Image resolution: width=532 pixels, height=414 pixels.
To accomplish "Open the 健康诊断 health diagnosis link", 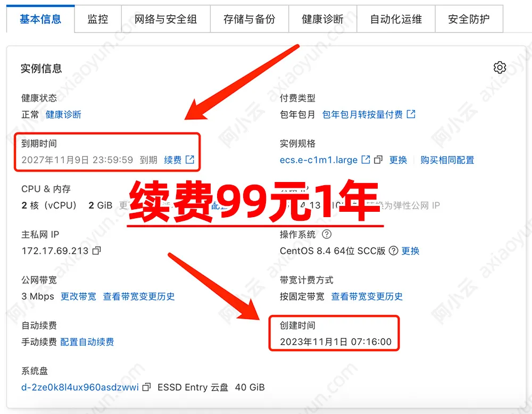I will pyautogui.click(x=64, y=114).
